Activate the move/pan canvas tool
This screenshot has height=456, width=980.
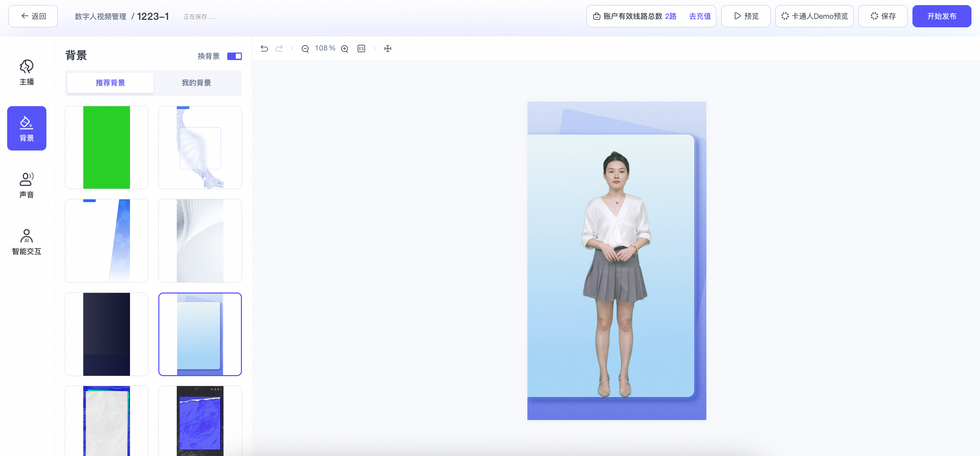[x=388, y=48]
